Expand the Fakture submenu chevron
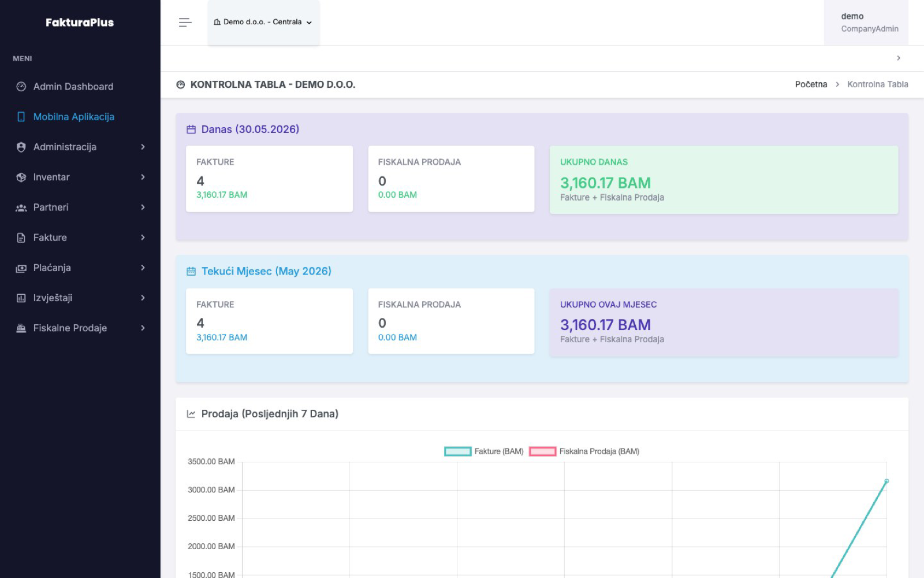 pos(143,238)
